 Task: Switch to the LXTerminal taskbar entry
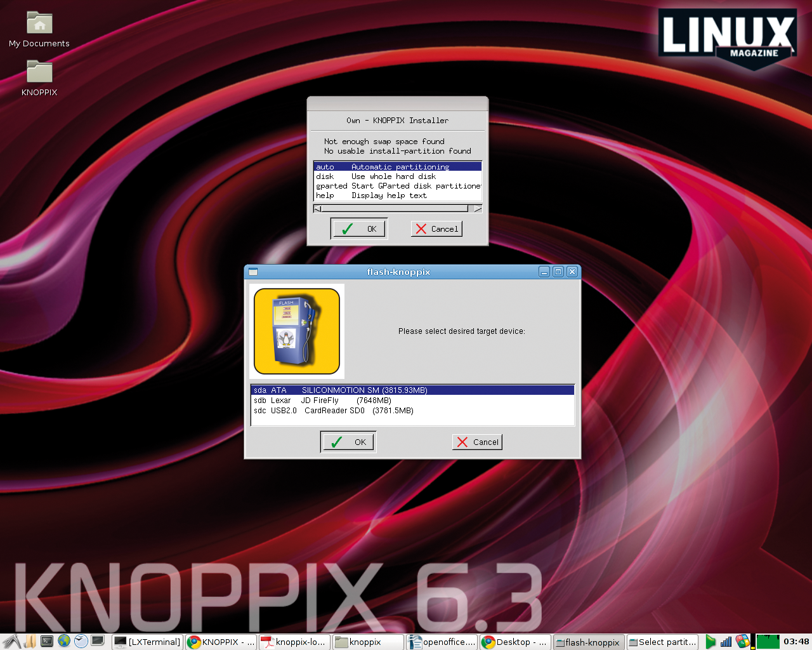[x=147, y=642]
